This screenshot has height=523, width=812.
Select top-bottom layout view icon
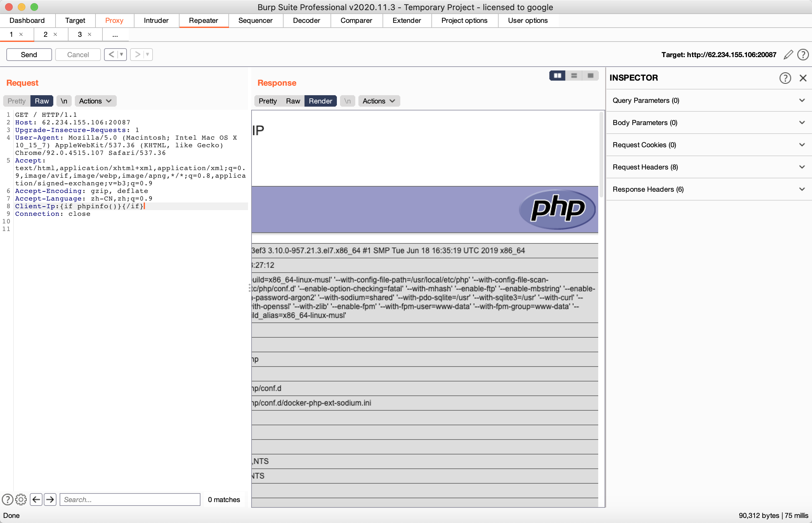(574, 76)
